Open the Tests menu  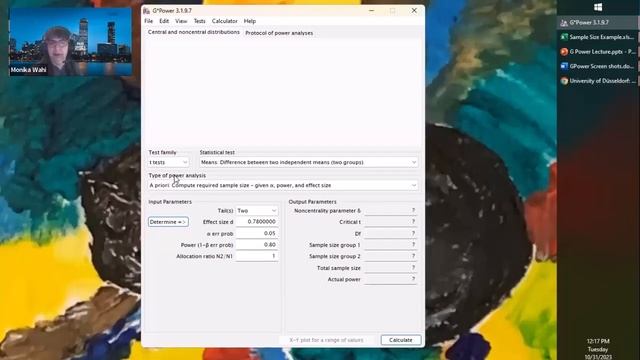(200, 21)
